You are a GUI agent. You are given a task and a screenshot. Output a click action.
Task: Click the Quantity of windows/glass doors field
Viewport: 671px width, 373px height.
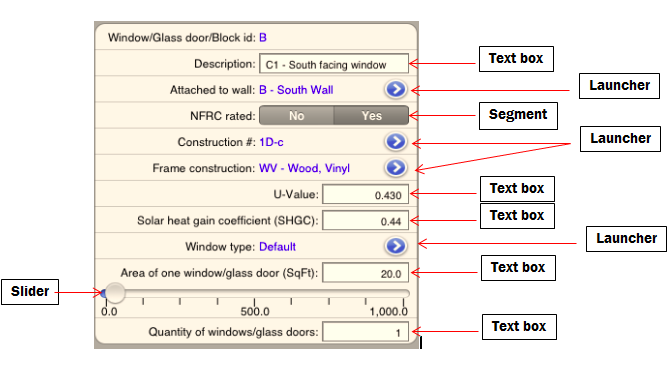pyautogui.click(x=365, y=332)
